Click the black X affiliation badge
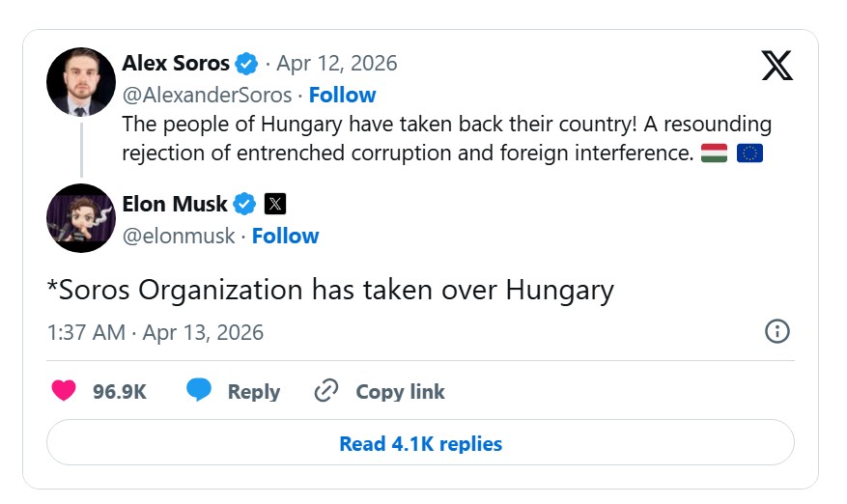The height and width of the screenshot is (504, 847). [x=275, y=205]
